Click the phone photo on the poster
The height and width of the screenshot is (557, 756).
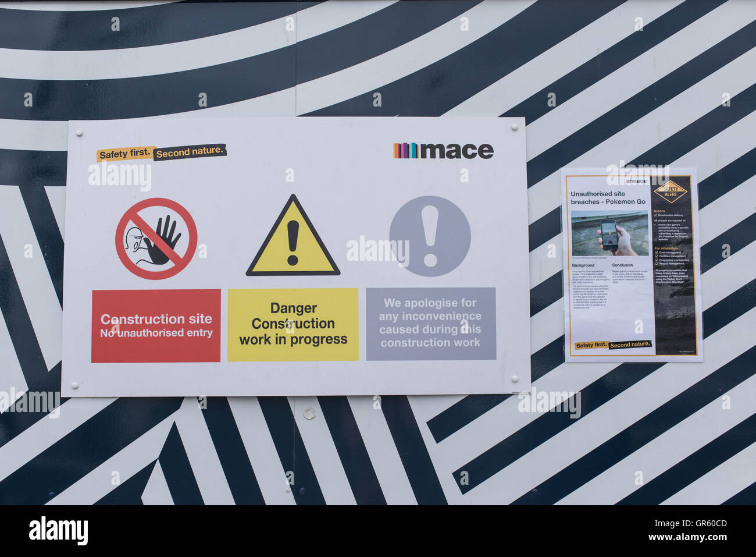pos(609,233)
